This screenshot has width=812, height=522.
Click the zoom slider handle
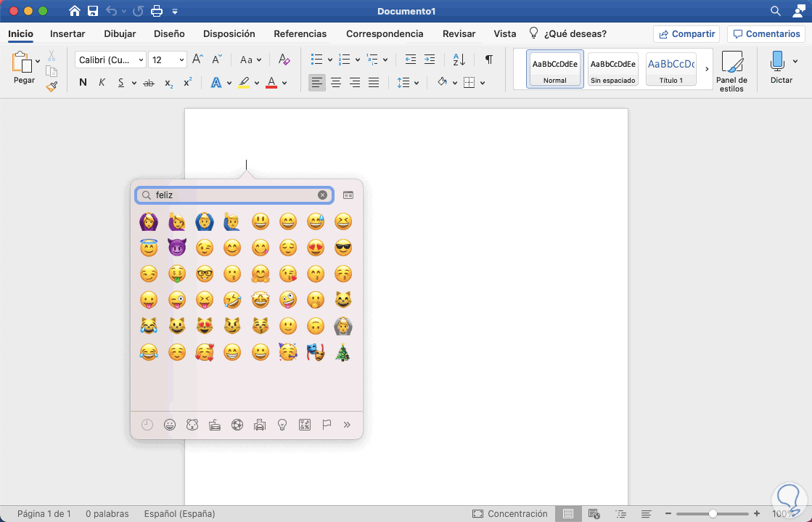pos(713,513)
